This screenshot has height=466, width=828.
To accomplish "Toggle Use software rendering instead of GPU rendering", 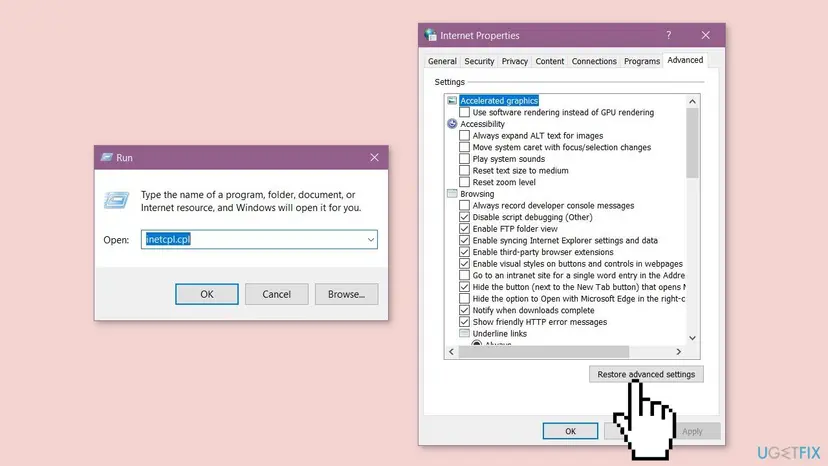I will pyautogui.click(x=464, y=112).
